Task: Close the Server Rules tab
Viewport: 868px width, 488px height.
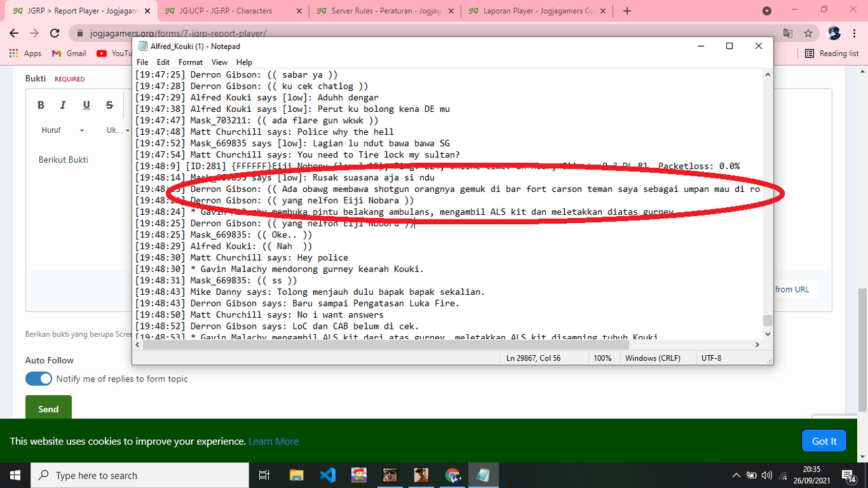Action: tap(452, 11)
